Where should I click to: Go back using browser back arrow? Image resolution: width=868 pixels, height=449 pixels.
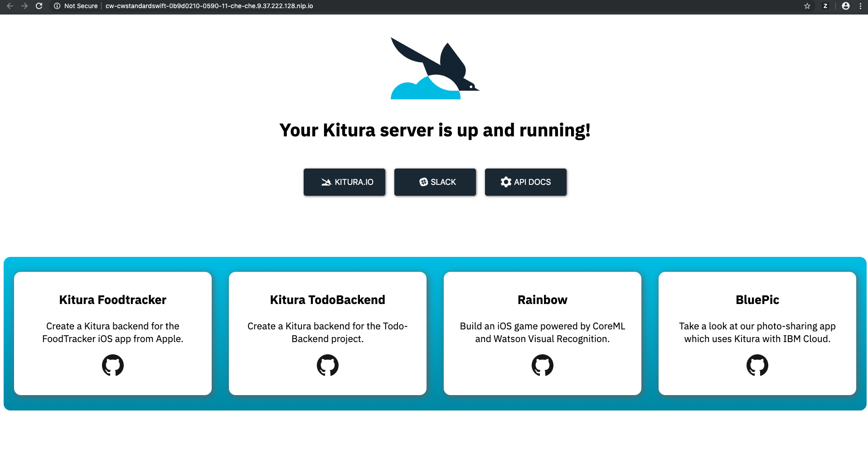(x=10, y=6)
